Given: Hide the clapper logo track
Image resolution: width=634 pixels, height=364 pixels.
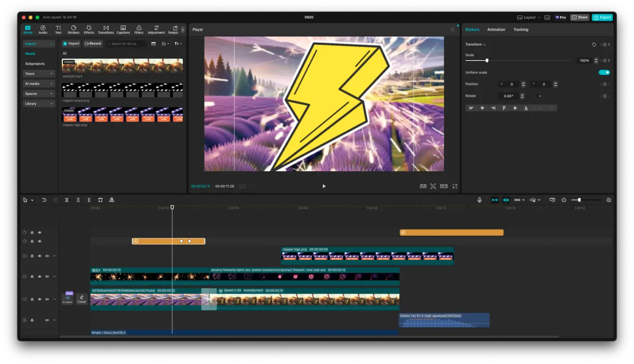Looking at the screenshot, I should click(x=40, y=256).
